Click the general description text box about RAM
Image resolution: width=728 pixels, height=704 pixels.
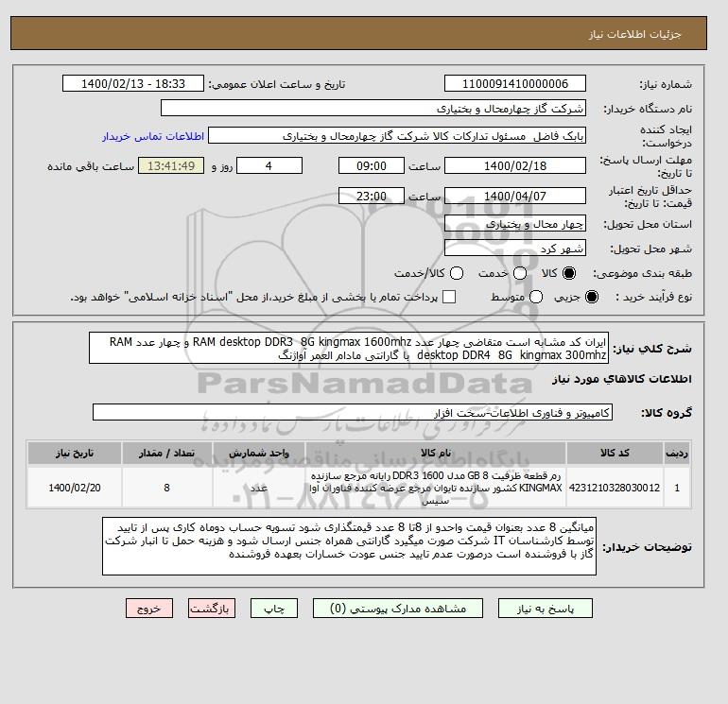tap(349, 348)
